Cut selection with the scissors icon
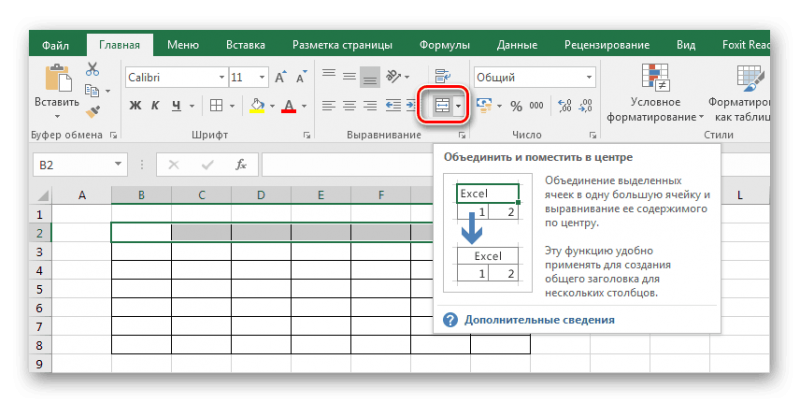This screenshot has width=800, height=403. pos(92,69)
